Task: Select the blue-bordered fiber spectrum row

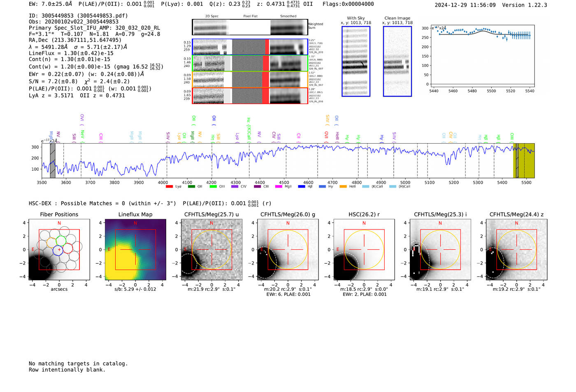Action: (250, 47)
